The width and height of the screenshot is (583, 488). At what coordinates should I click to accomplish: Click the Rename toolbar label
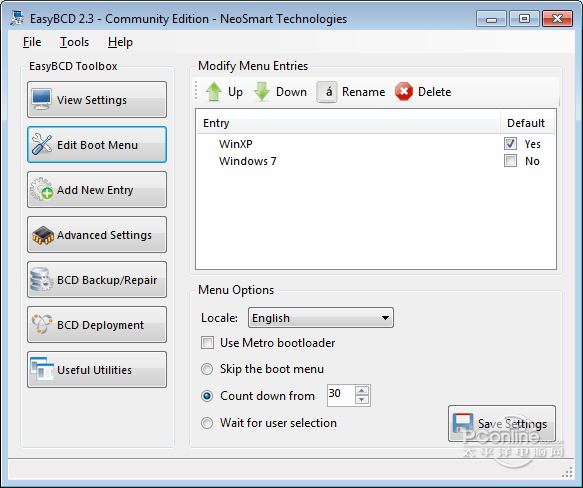[364, 92]
